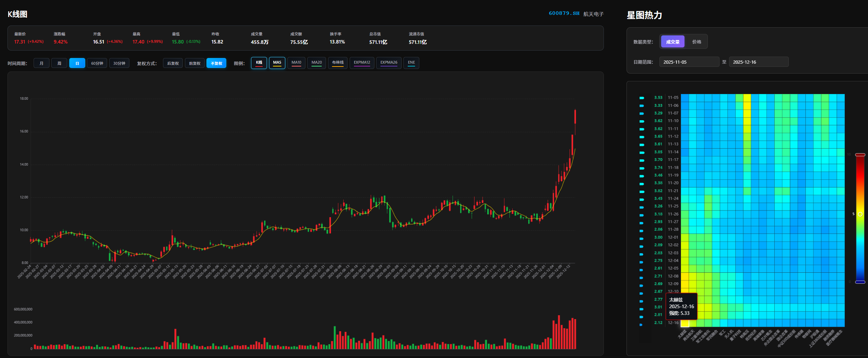Select the highlighted 太赫兹 12-16 heatmap cell

click(x=685, y=323)
